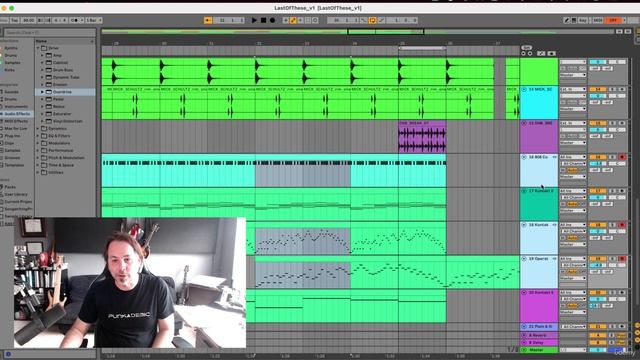Screen dimensions: 640x360
Task: Toggle the Computer MIDI Keyboard icon
Action: tap(574, 20)
